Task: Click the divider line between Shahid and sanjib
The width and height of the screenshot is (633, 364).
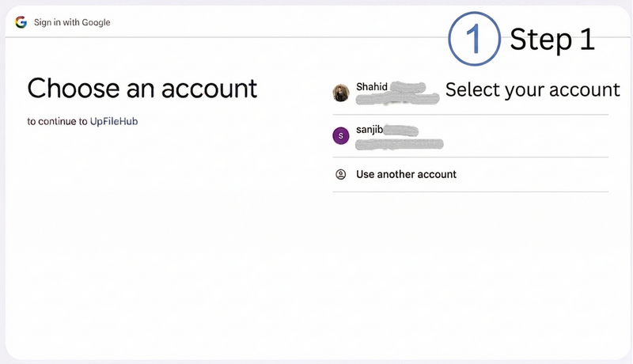Action: click(x=470, y=115)
